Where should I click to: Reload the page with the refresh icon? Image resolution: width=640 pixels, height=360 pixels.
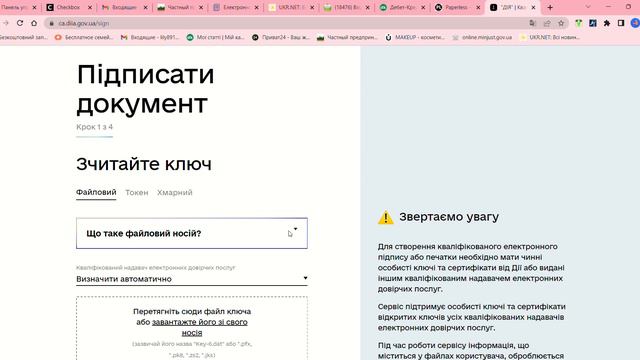pyautogui.click(x=20, y=23)
